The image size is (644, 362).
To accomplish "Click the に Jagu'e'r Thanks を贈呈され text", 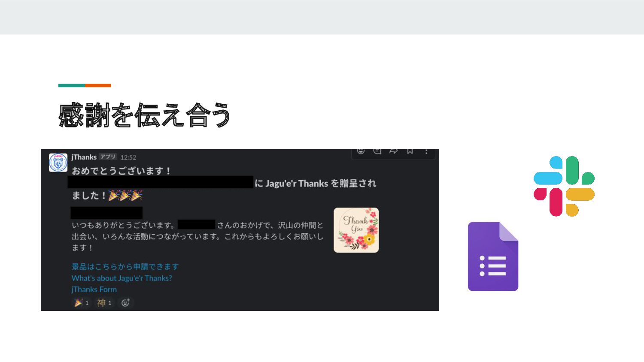I will coord(316,184).
